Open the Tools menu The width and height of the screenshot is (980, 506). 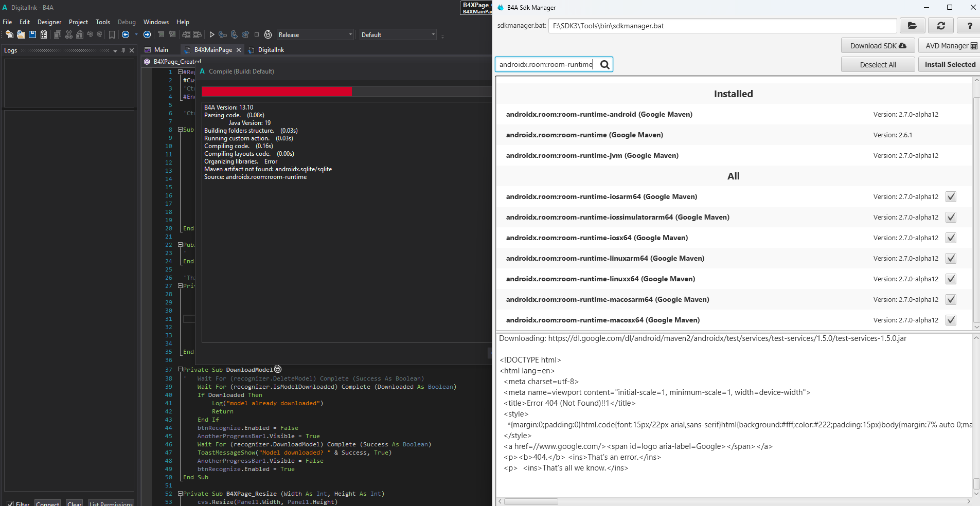pos(103,22)
